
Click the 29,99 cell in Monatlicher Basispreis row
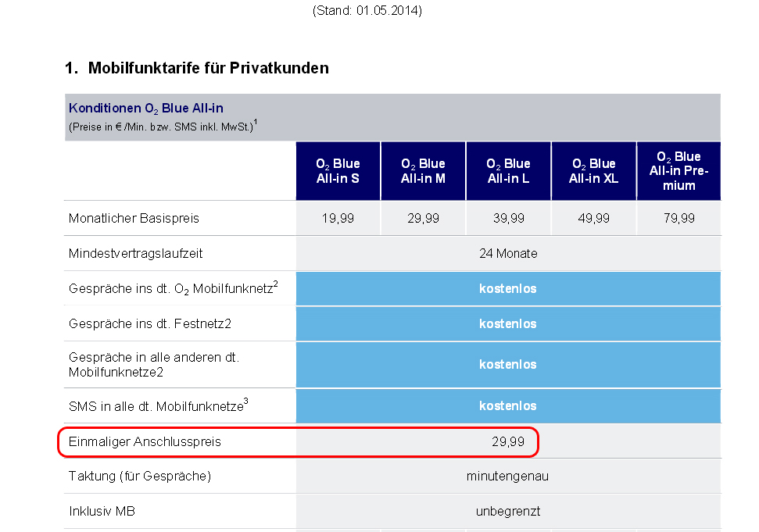[423, 218]
